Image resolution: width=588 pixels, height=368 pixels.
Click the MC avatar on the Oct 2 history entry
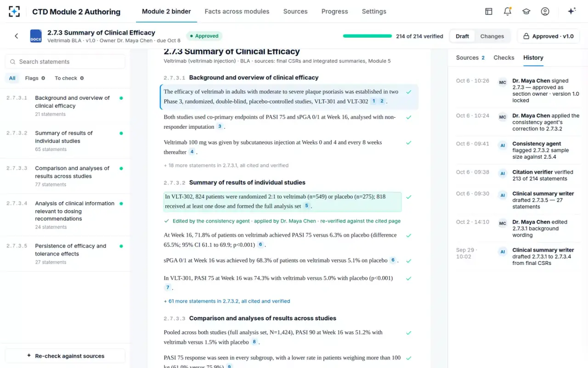click(x=503, y=224)
